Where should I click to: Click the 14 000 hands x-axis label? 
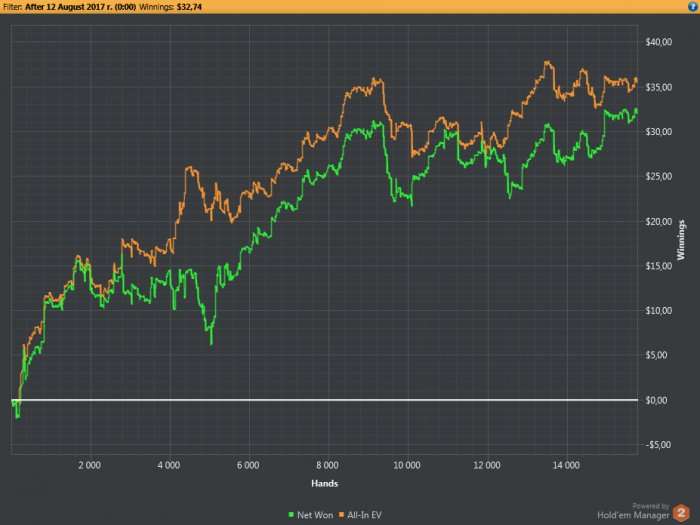click(x=566, y=466)
